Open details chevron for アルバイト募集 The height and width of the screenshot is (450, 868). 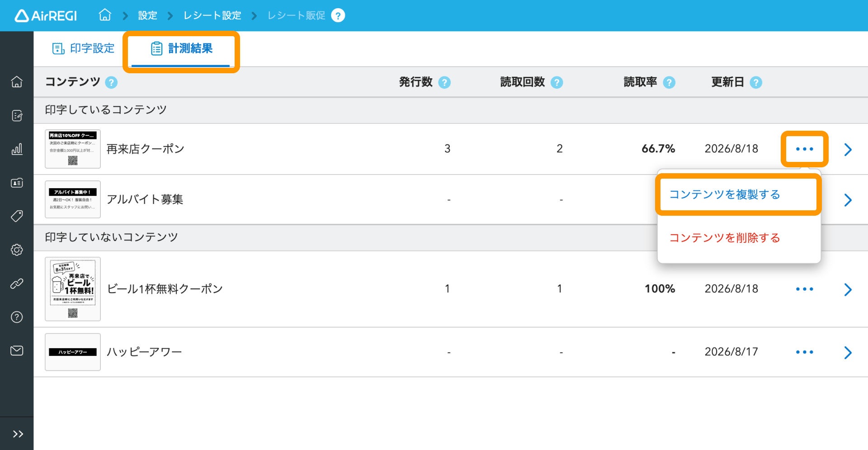coord(848,200)
